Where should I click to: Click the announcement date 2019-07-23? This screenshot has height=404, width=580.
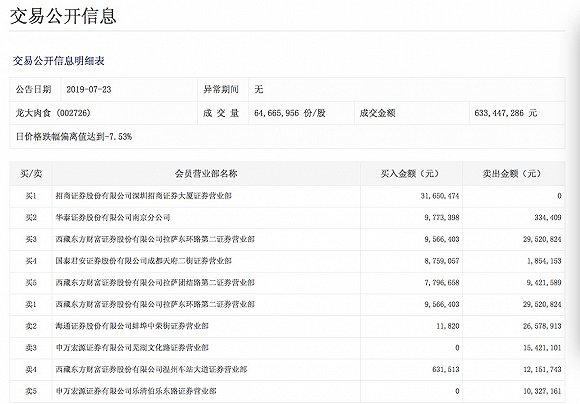[89, 90]
